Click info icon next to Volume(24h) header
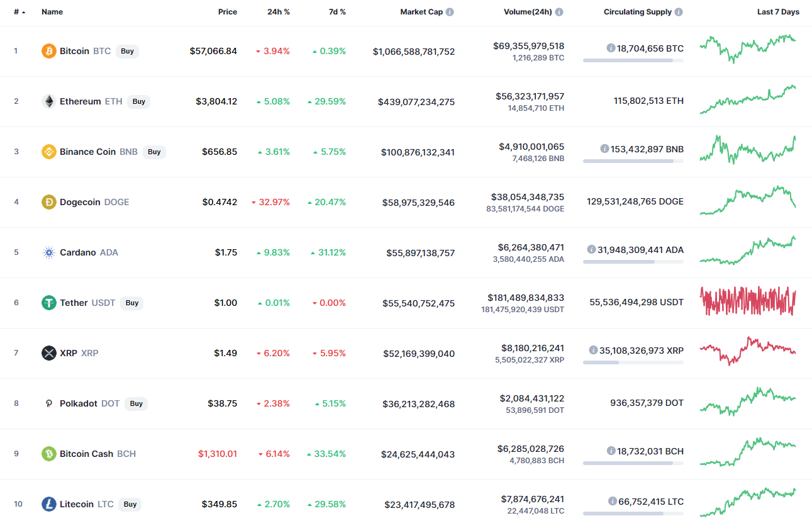This screenshot has height=523, width=812. click(559, 12)
